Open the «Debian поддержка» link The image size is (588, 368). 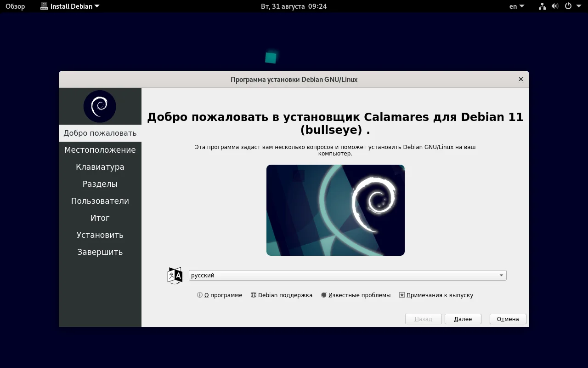(x=285, y=295)
